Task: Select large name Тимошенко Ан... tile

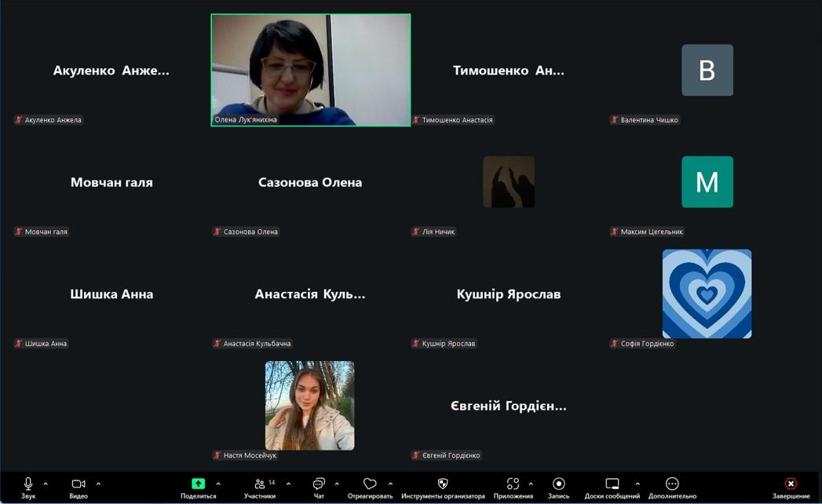Action: pos(509,71)
